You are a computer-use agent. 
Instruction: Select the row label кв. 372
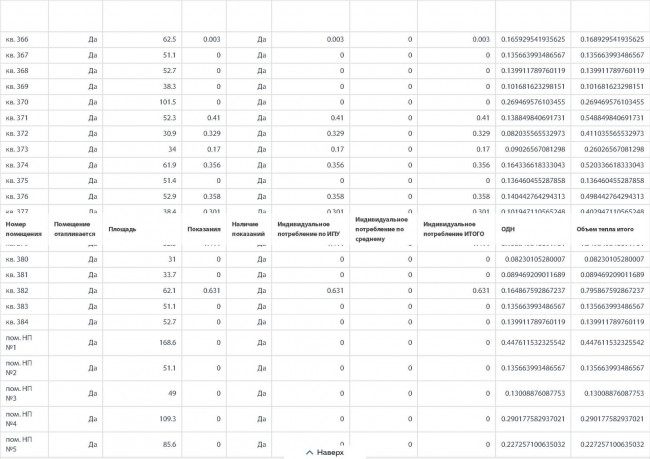click(17, 134)
